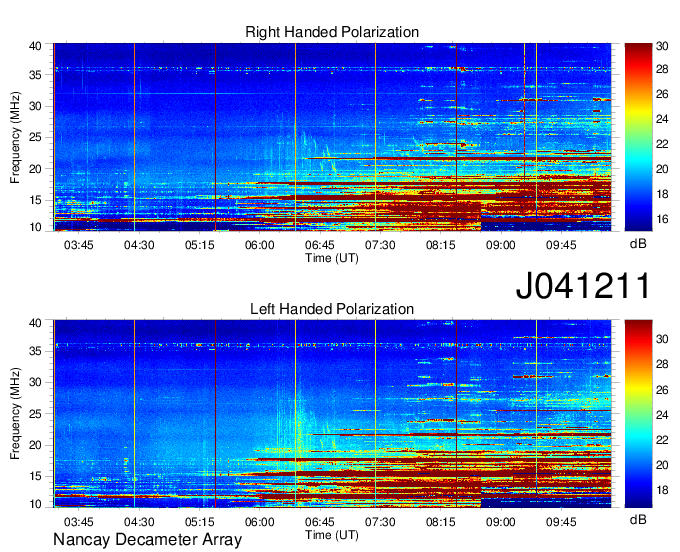
Task: Click "06:45" tick on Left Handed time axis
Action: [320, 522]
